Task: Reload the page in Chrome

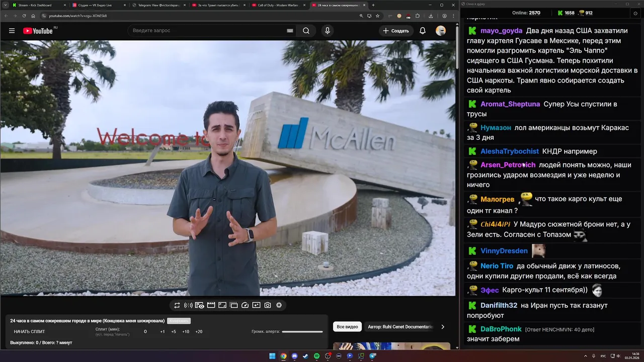Action: pyautogui.click(x=23, y=16)
